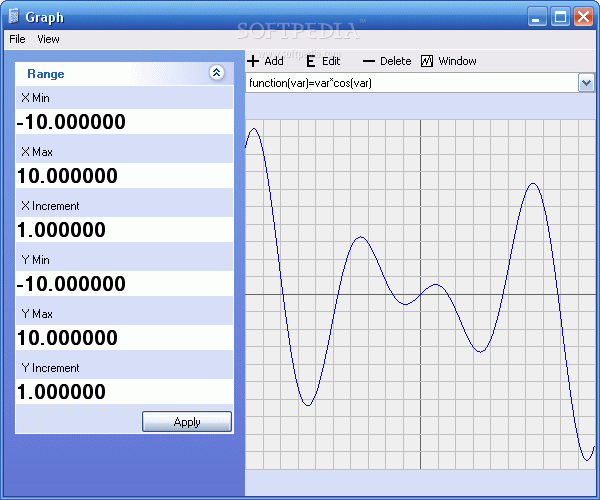Click the X Min value field
The image size is (600, 500).
click(124, 122)
